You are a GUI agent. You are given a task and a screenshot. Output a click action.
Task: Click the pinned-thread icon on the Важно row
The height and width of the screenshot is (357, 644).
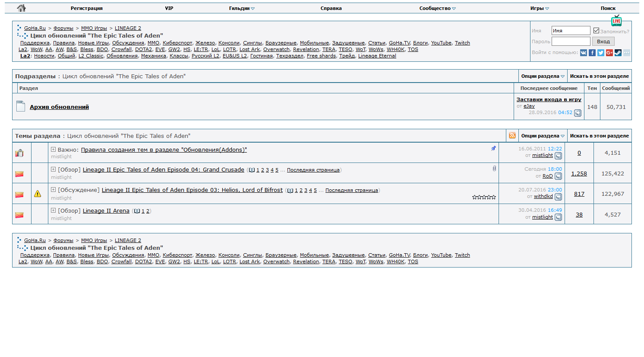point(493,148)
